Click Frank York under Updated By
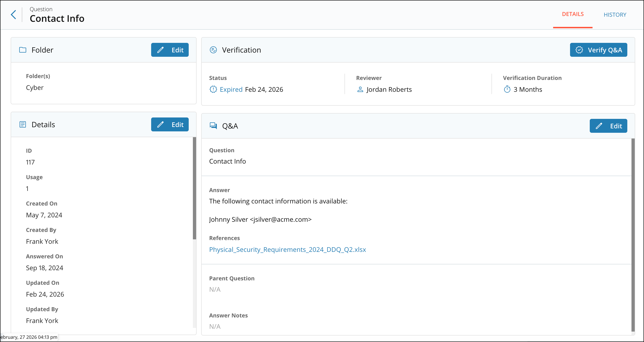This screenshot has height=342, width=644. 42,321
